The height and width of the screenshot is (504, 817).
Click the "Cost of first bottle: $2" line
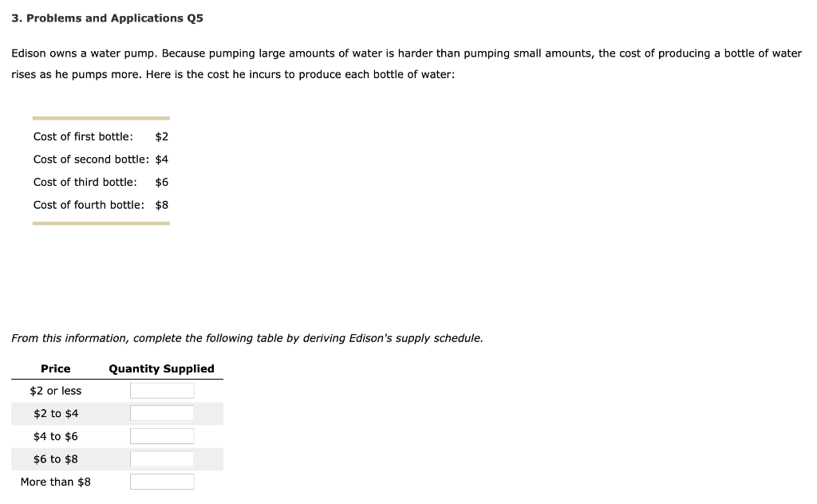[x=98, y=136]
